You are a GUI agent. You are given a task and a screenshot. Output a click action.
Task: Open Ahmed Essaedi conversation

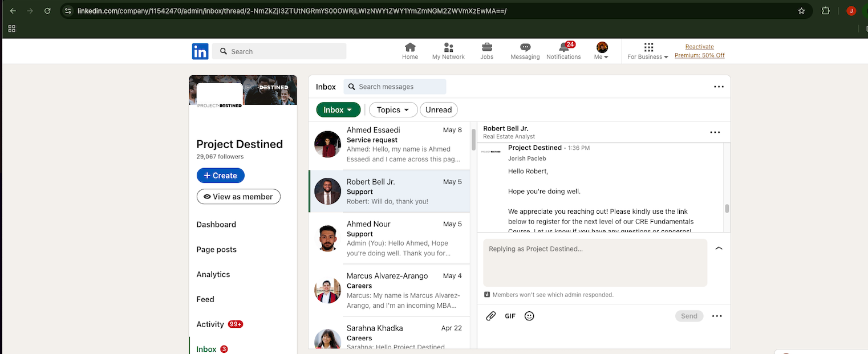pos(390,145)
